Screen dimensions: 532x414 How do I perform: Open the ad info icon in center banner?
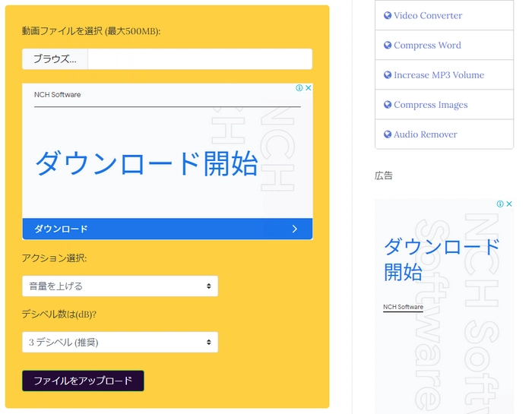click(x=299, y=88)
